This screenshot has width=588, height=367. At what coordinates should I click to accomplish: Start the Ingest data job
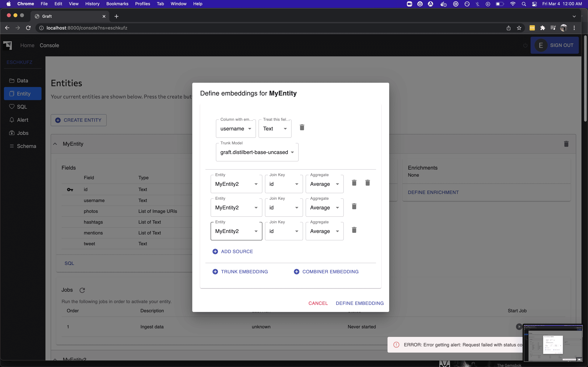[x=519, y=327]
